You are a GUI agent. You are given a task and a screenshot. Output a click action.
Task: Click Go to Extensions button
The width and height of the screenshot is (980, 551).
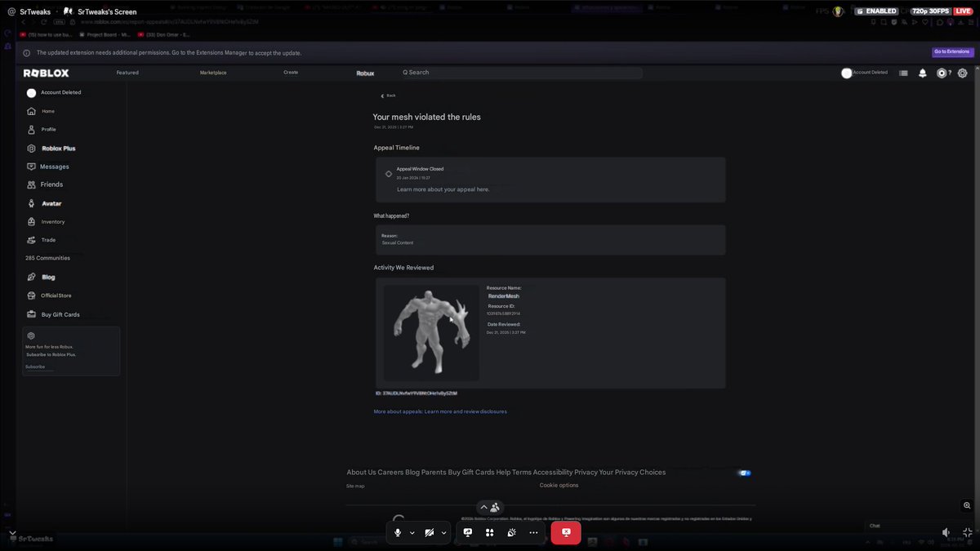953,51
